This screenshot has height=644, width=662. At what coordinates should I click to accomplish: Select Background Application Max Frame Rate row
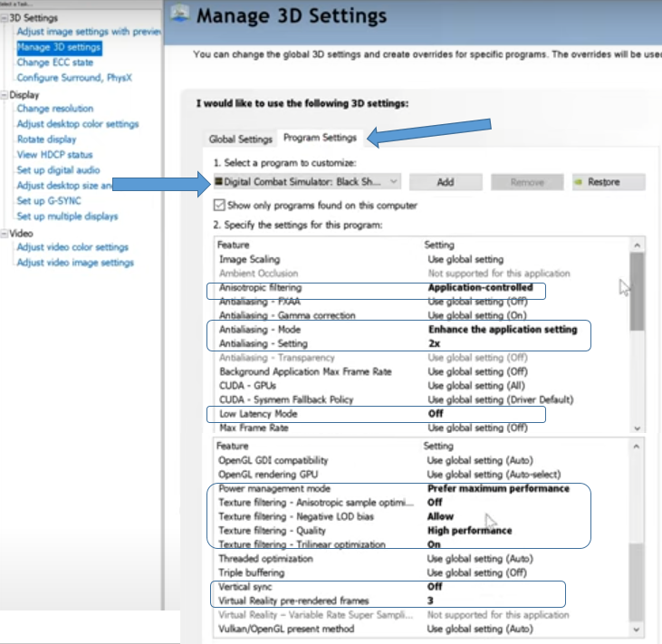click(422, 371)
